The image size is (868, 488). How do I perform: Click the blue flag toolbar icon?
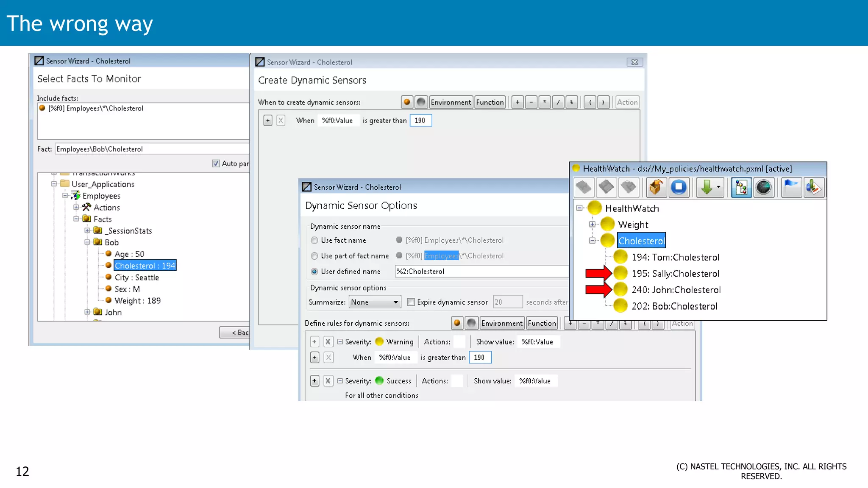(791, 187)
